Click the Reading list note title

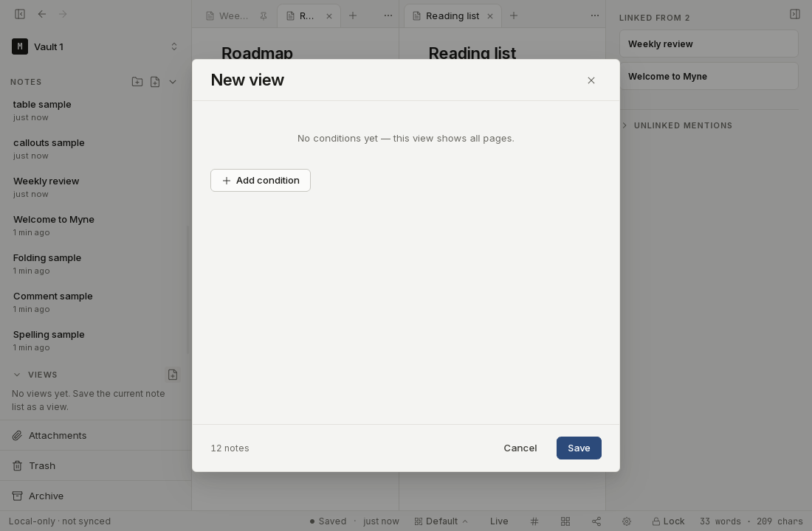click(472, 53)
